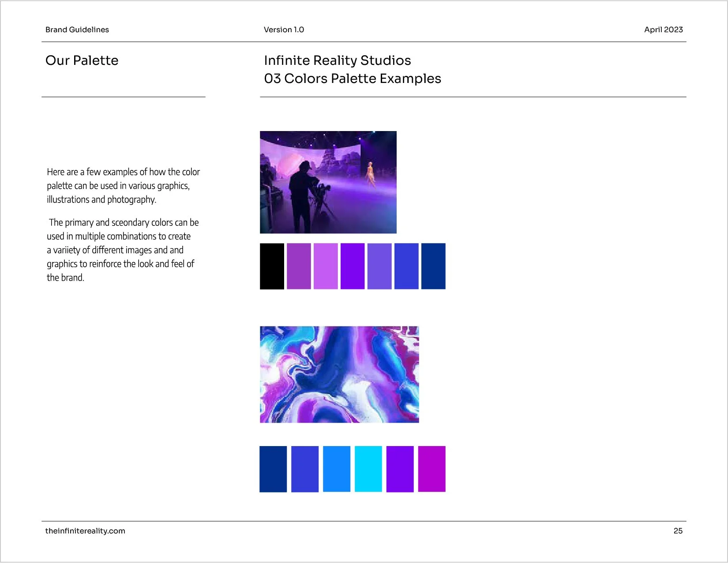This screenshot has height=563, width=728.
Task: Select the bright azure swatch in bottom palette
Action: 337,469
